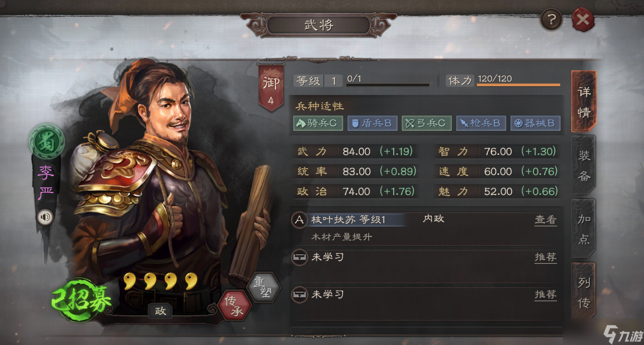Select the 详情 details tab
This screenshot has width=644, height=345.
click(x=584, y=101)
